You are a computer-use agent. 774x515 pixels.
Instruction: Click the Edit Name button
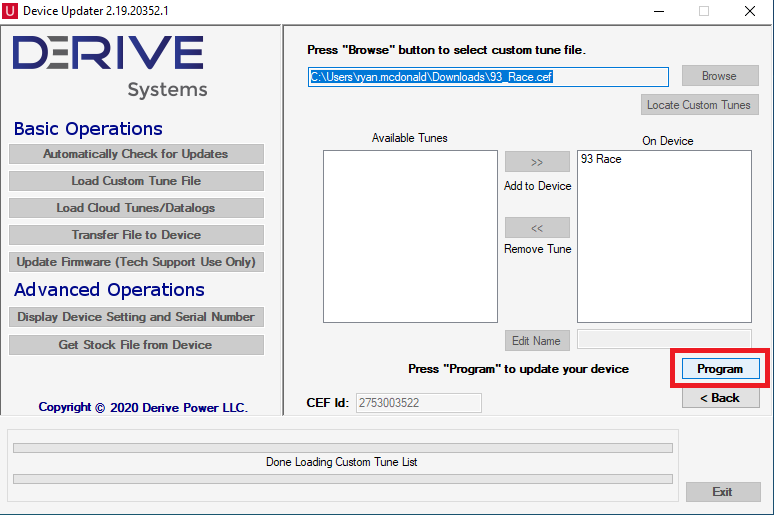(x=537, y=341)
